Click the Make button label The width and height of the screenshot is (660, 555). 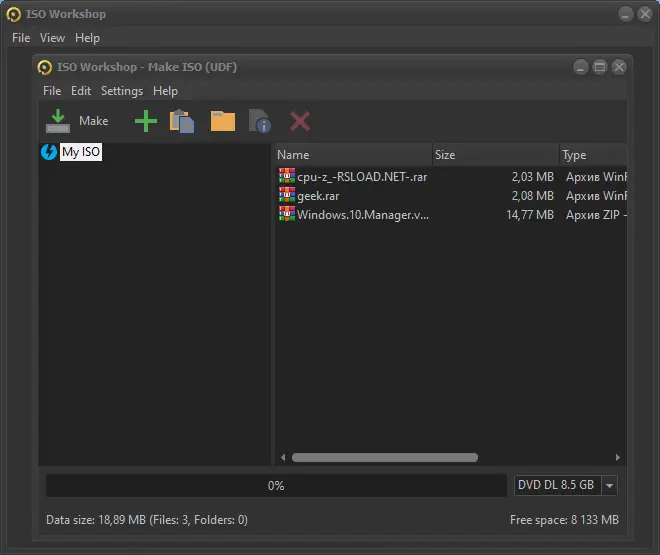pyautogui.click(x=93, y=121)
